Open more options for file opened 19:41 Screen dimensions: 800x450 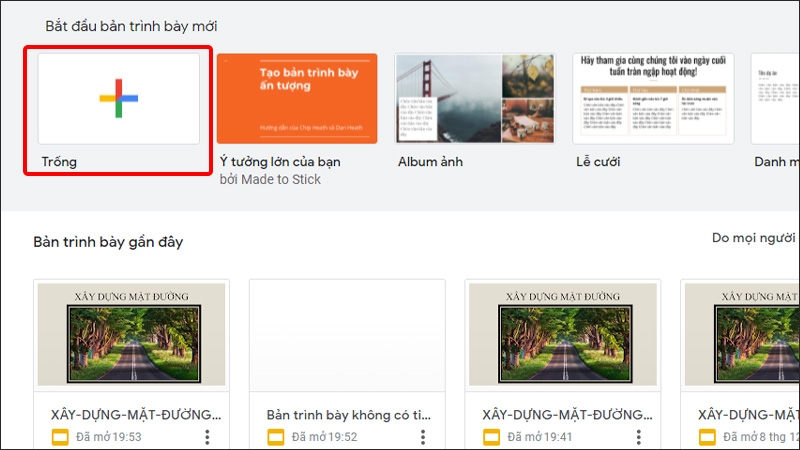(x=639, y=437)
